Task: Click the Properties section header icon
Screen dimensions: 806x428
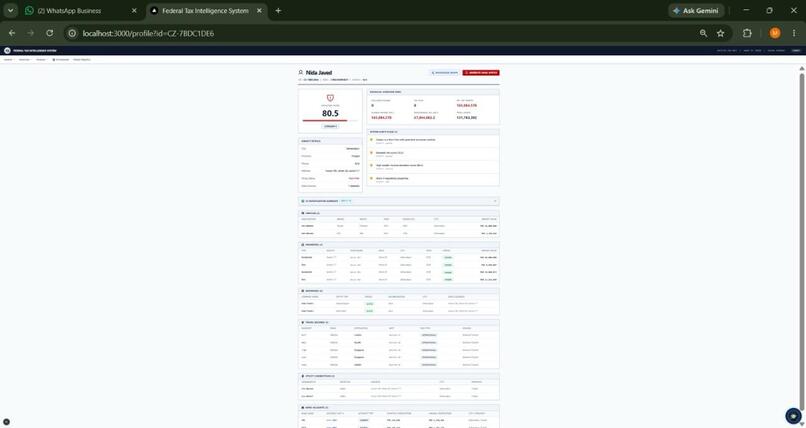Action: (x=303, y=245)
